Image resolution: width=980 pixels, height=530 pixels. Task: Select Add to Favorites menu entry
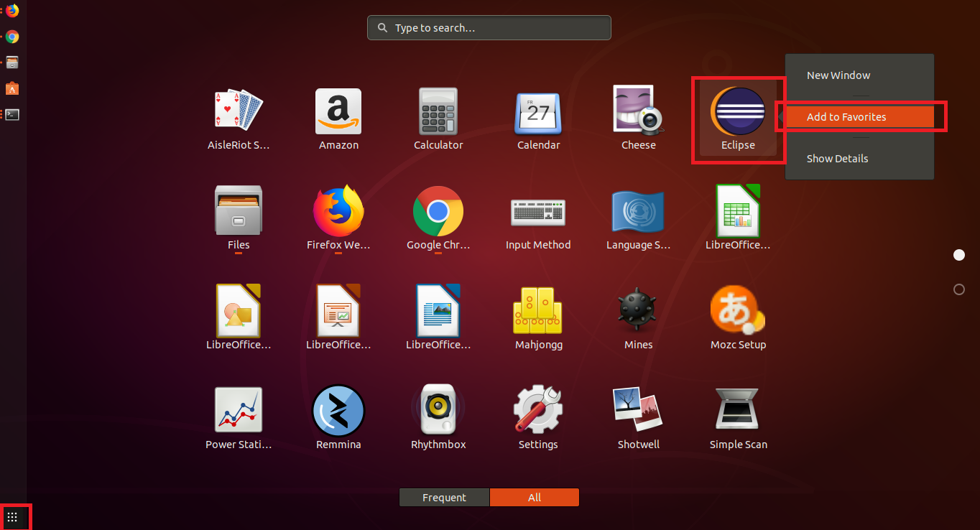pyautogui.click(x=859, y=117)
